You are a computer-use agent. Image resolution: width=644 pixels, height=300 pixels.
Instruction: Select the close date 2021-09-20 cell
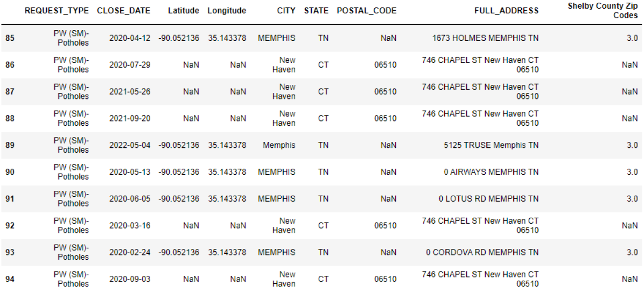130,118
